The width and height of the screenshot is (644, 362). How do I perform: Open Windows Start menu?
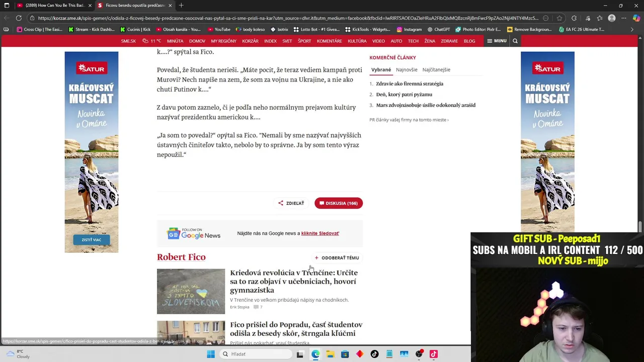211,354
